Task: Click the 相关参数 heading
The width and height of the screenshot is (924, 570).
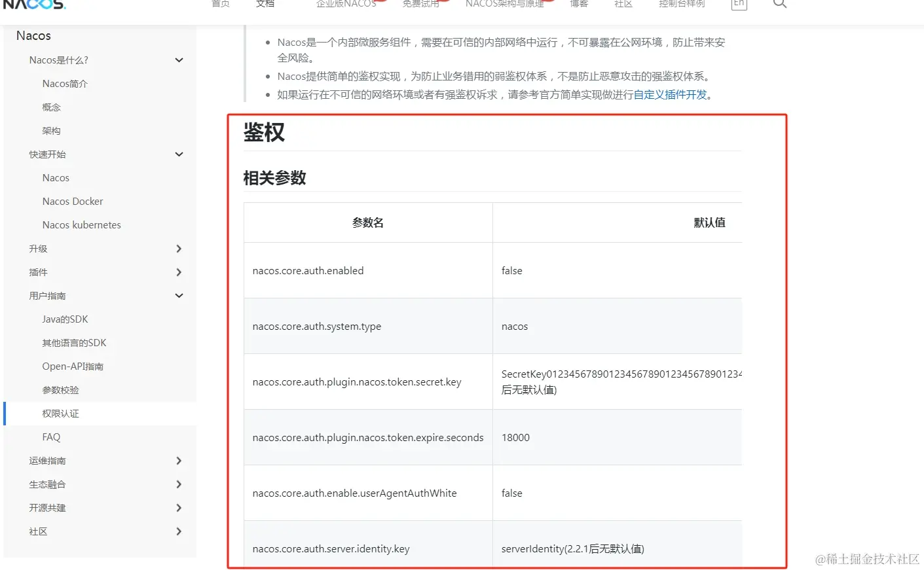Action: click(274, 178)
